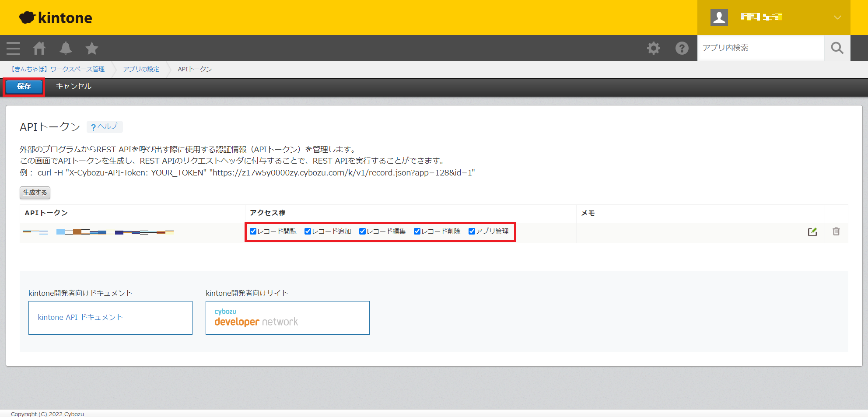Open ワークスペース管理 breadcrumb link
Screen dimensions: 868x417
58,69
